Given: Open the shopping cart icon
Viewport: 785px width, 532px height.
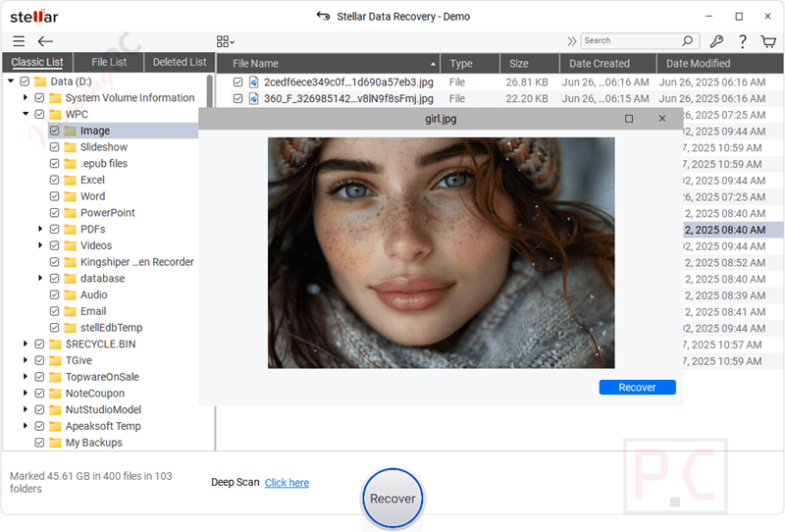Looking at the screenshot, I should (x=768, y=41).
